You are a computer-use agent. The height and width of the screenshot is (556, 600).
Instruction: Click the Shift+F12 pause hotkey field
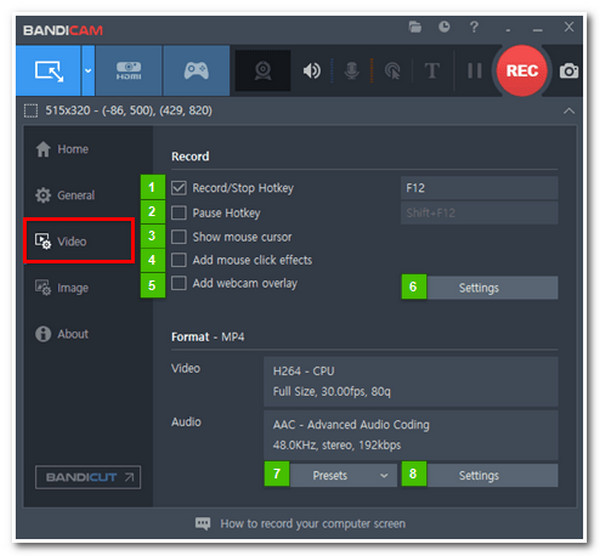click(x=479, y=213)
